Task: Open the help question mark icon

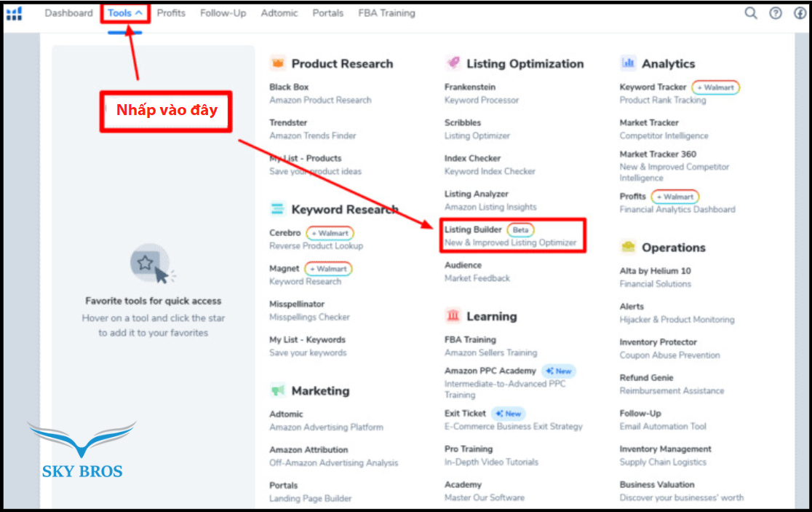Action: pyautogui.click(x=775, y=13)
